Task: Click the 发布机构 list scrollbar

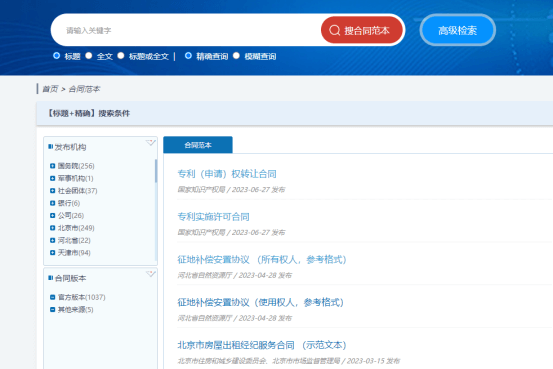Action: 156,171
